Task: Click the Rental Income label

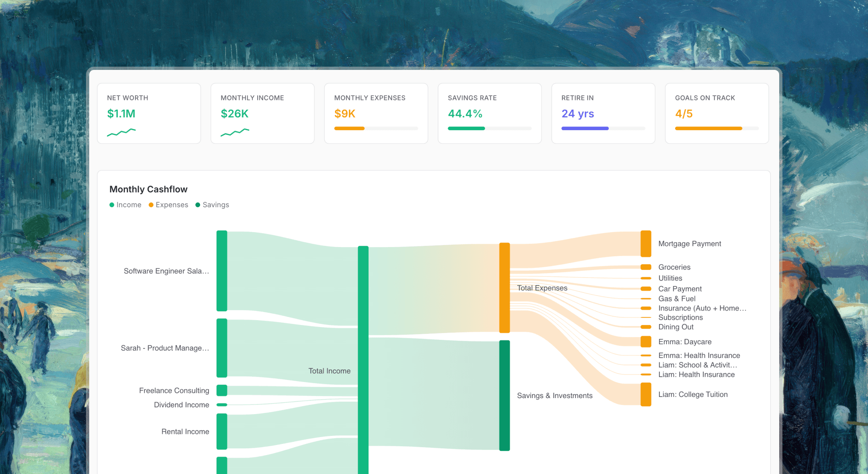Action: (x=185, y=432)
